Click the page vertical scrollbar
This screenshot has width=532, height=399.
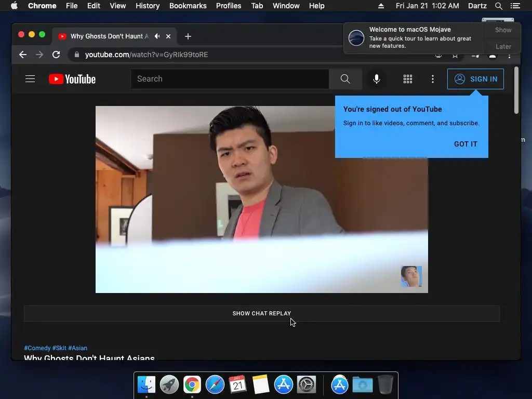click(516, 90)
